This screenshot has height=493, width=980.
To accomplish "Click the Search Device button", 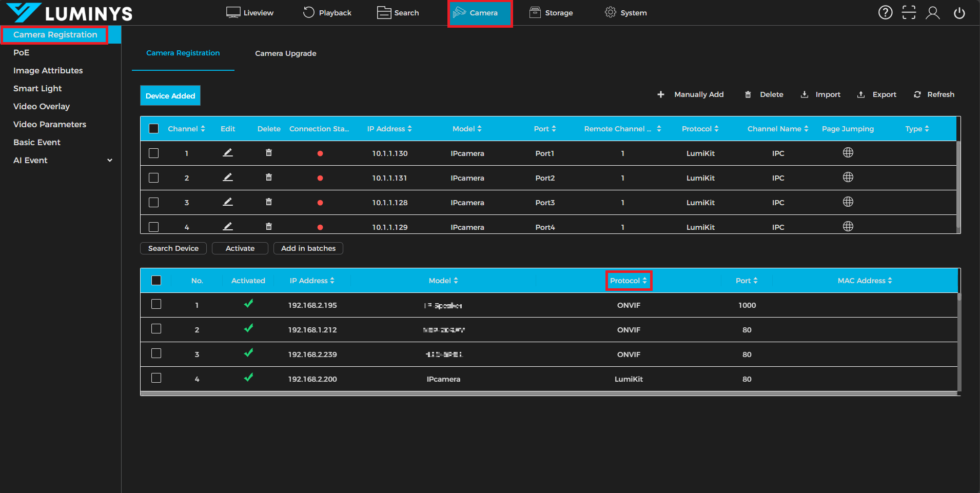I will pyautogui.click(x=173, y=248).
